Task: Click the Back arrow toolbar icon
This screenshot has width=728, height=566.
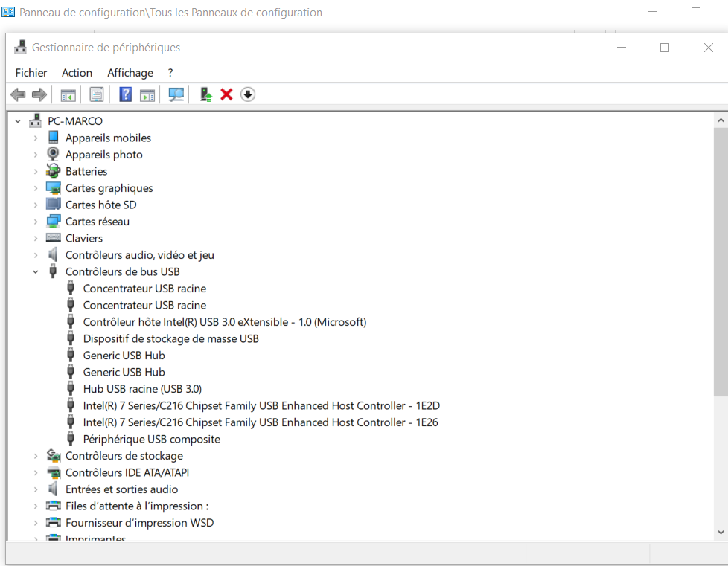Action: (x=18, y=94)
